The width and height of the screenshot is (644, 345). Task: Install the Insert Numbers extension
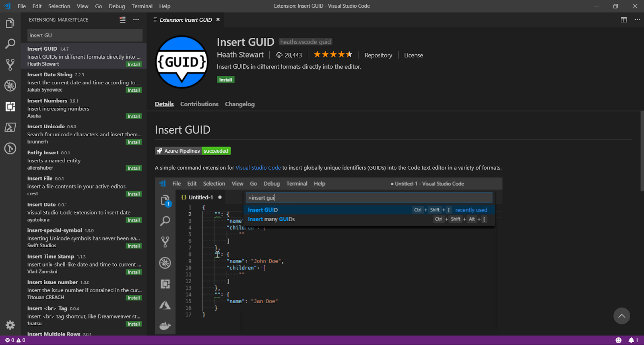point(134,116)
